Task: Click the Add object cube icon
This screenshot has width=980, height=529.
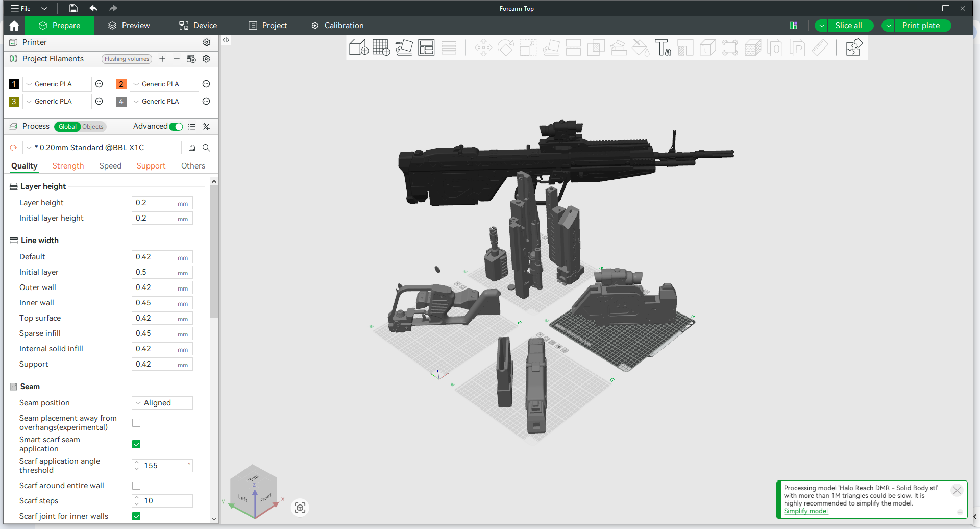Action: click(x=359, y=47)
